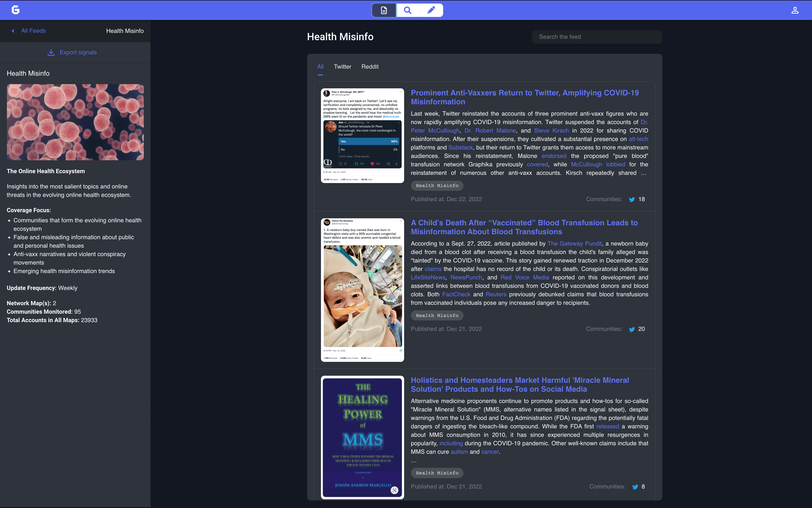Click Twitter bird icon beside 18 communities
The image size is (812, 508).
[x=632, y=199]
